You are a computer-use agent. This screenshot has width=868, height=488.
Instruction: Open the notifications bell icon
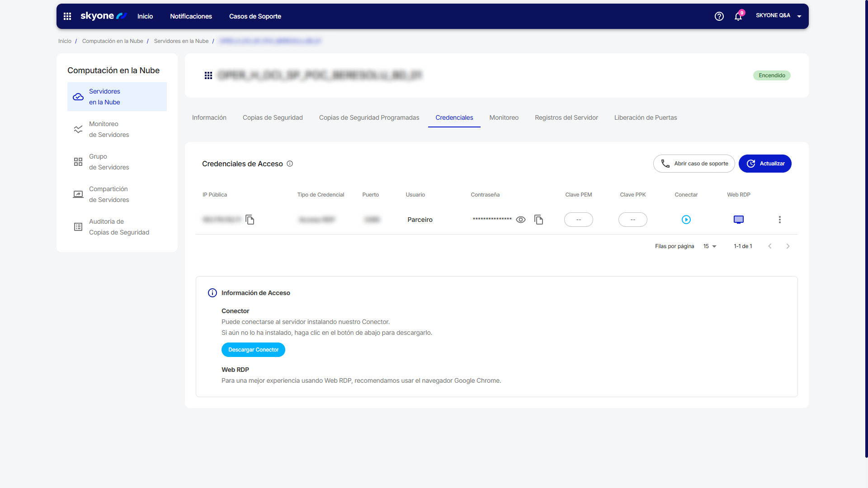pos(738,17)
